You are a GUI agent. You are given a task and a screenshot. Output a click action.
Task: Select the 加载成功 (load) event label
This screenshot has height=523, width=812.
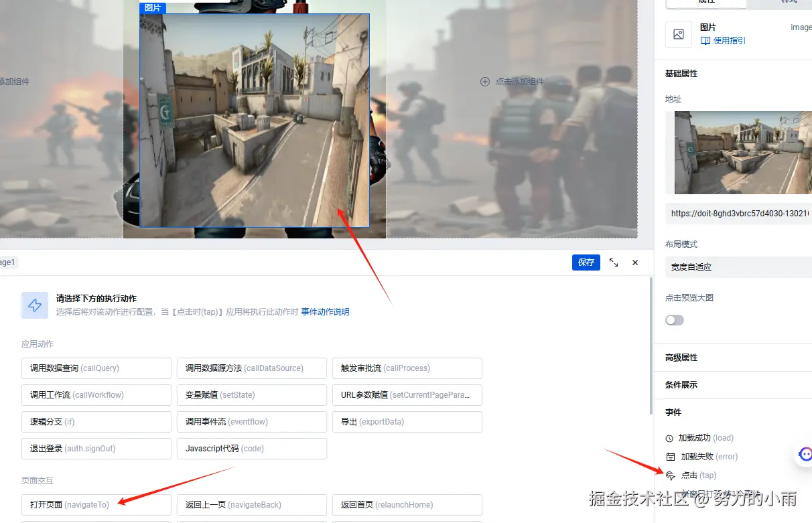point(705,438)
